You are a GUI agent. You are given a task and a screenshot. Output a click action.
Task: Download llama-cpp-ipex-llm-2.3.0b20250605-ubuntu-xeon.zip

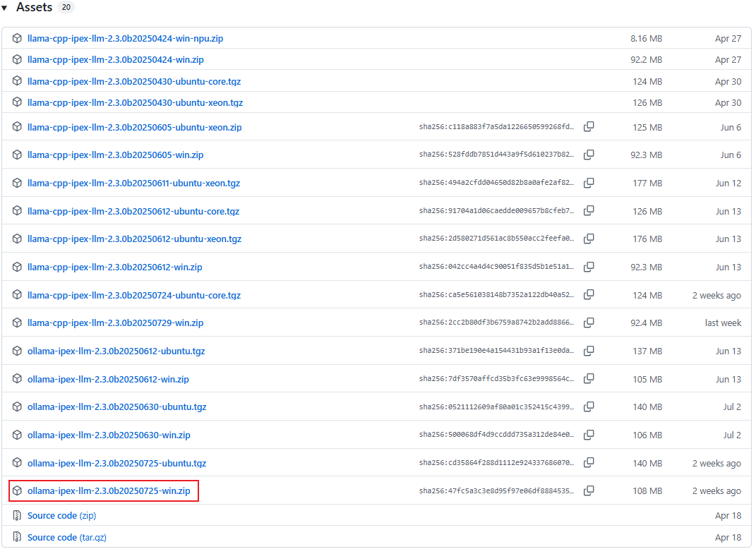click(135, 127)
